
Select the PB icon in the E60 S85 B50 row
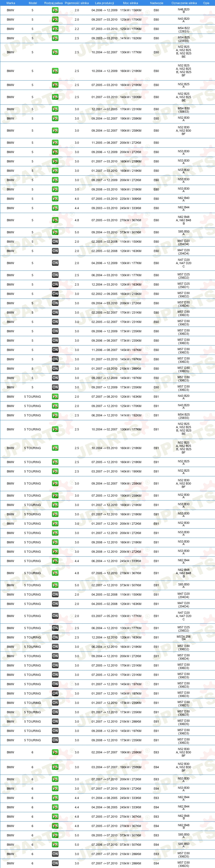(x=55, y=232)
